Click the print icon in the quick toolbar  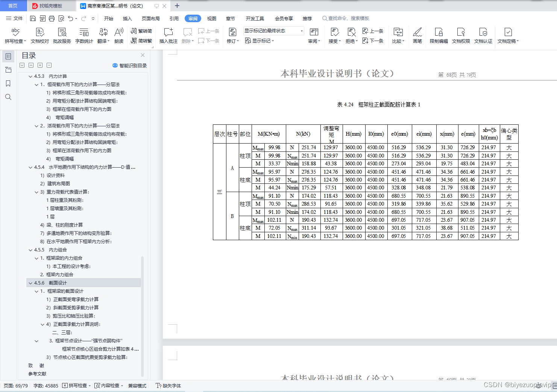coord(52,18)
